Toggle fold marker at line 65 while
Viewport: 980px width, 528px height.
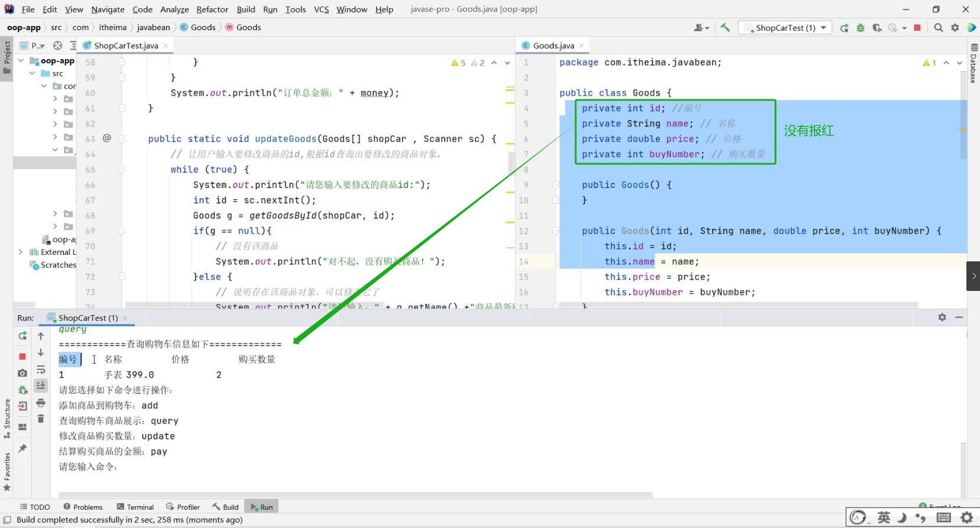click(x=122, y=170)
